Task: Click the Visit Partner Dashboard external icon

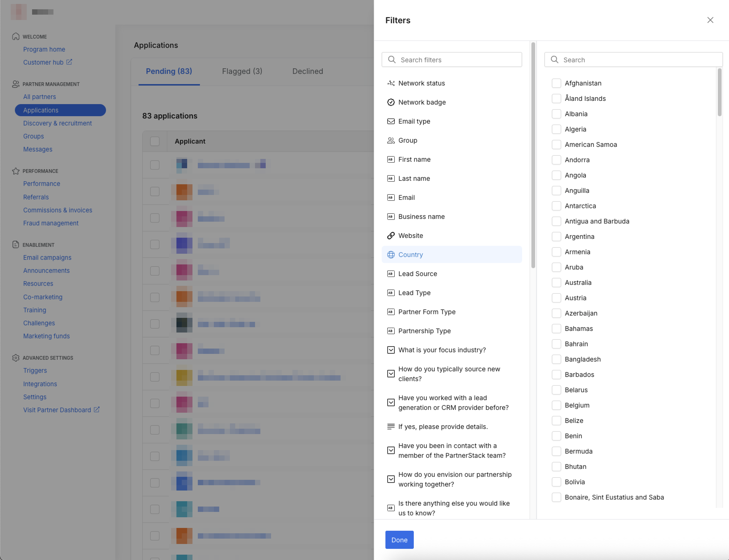Action: coord(96,410)
